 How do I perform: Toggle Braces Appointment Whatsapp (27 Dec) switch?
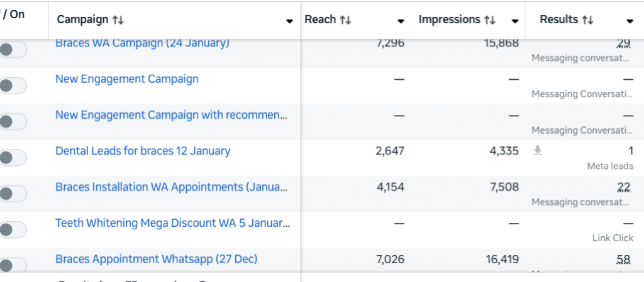(13, 265)
